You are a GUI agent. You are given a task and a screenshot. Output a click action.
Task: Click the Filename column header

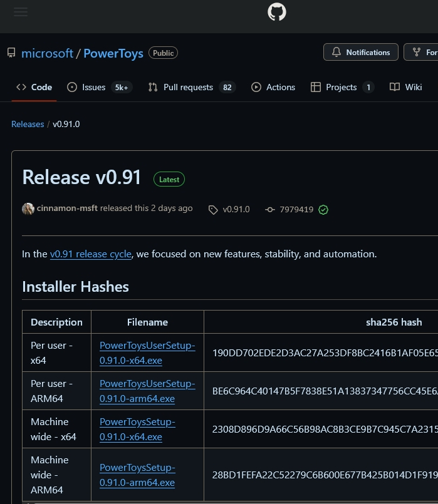tap(147, 322)
